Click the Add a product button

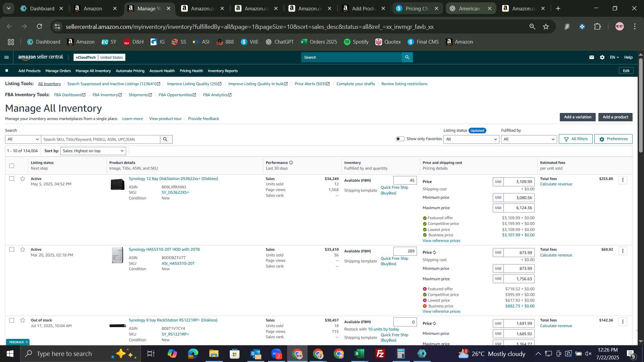615,117
